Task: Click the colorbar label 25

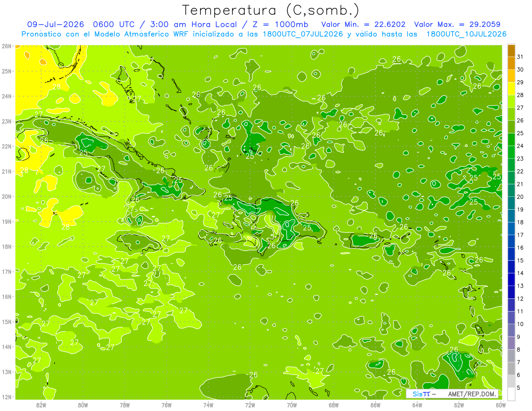Action: [x=520, y=133]
